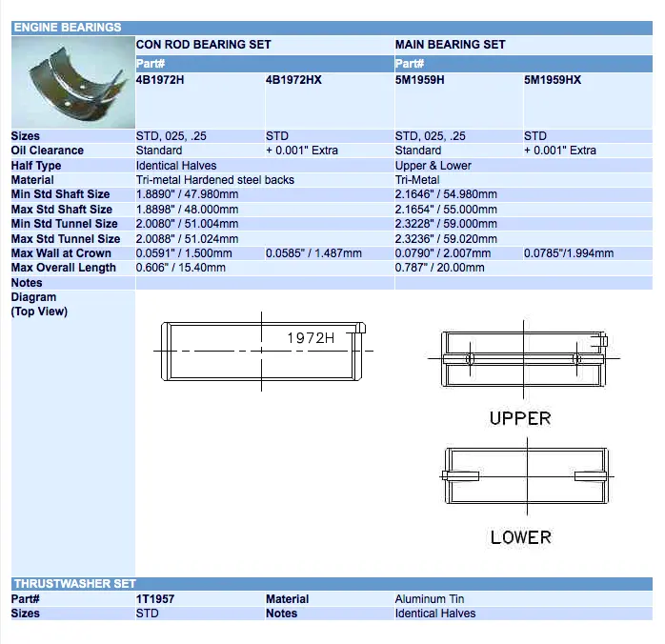The width and height of the screenshot is (665, 644).
Task: Click value 0.0591" / 1.500mm
Action: (184, 253)
